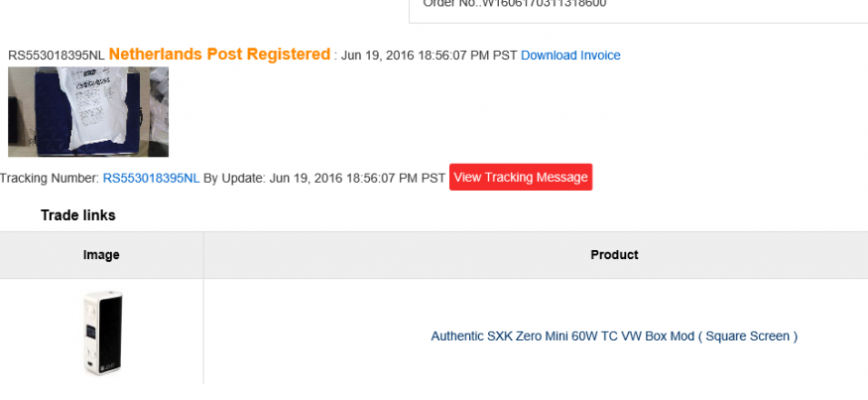
Task: Click the shipment timestamp beside Netherlands Post Registered
Action: (x=429, y=55)
